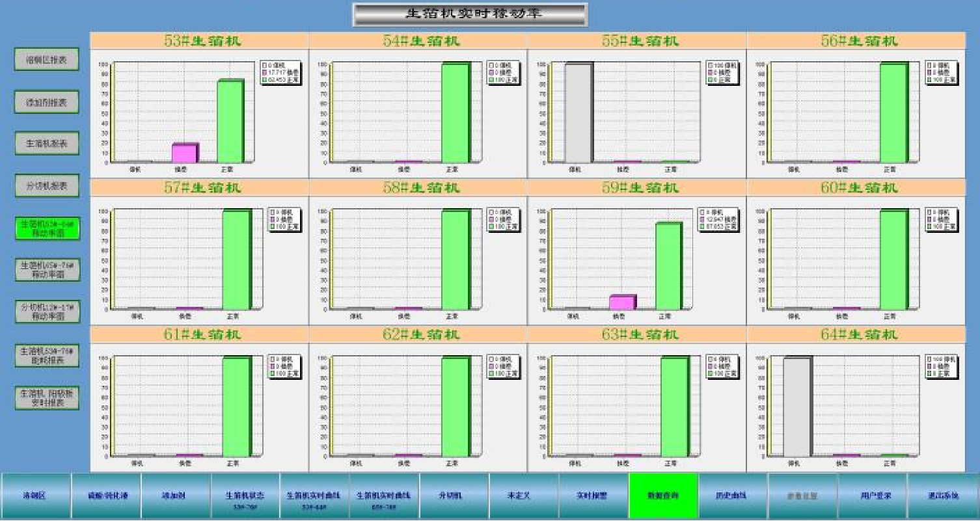Click the green 正常 bar in 56# chart
The height and width of the screenshot is (521, 980).
[x=894, y=113]
